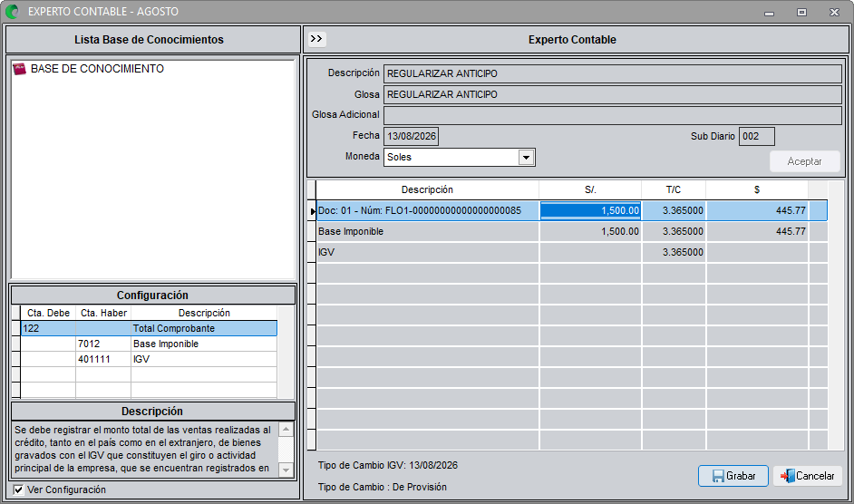Select the Base Imponible row in main grid
Viewport: 854px width, 504px height.
tap(572, 231)
